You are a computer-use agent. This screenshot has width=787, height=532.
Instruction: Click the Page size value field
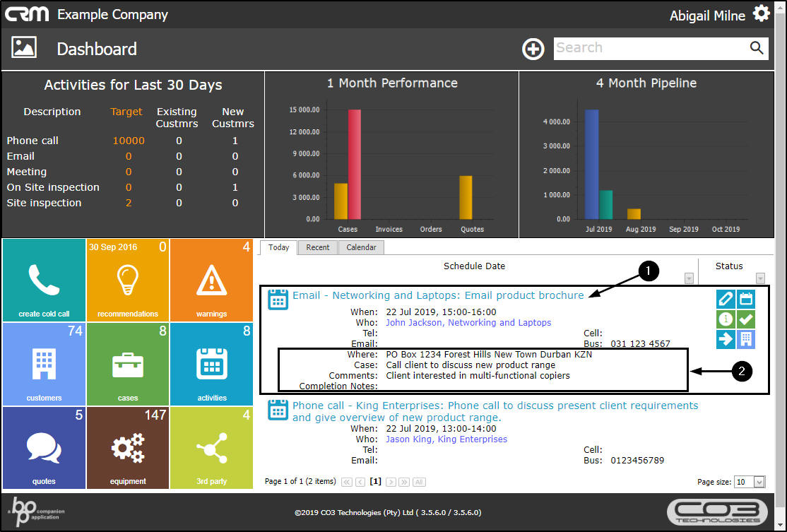(744, 482)
